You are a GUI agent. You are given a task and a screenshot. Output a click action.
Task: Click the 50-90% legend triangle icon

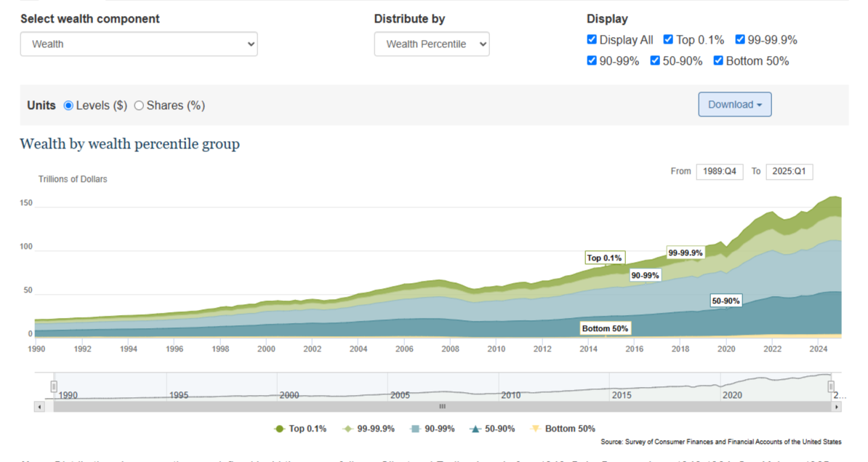[475, 429]
